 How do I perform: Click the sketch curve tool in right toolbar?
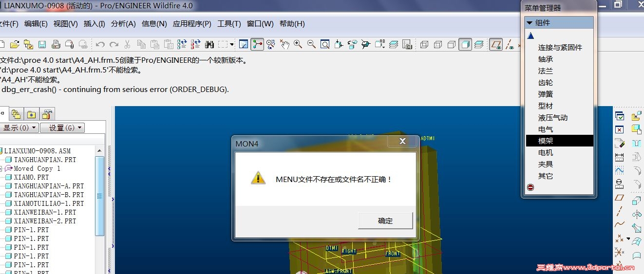[620, 225]
